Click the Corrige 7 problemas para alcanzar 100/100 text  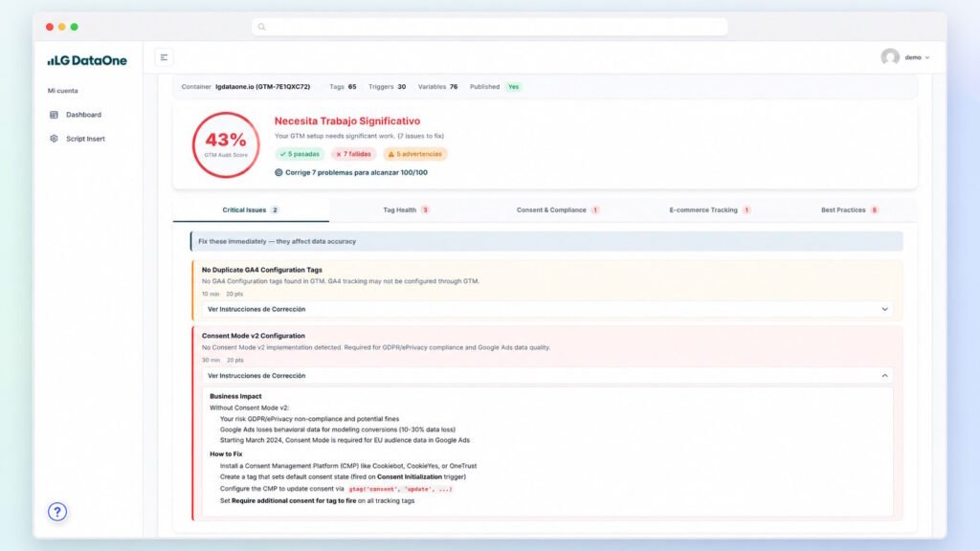[356, 172]
